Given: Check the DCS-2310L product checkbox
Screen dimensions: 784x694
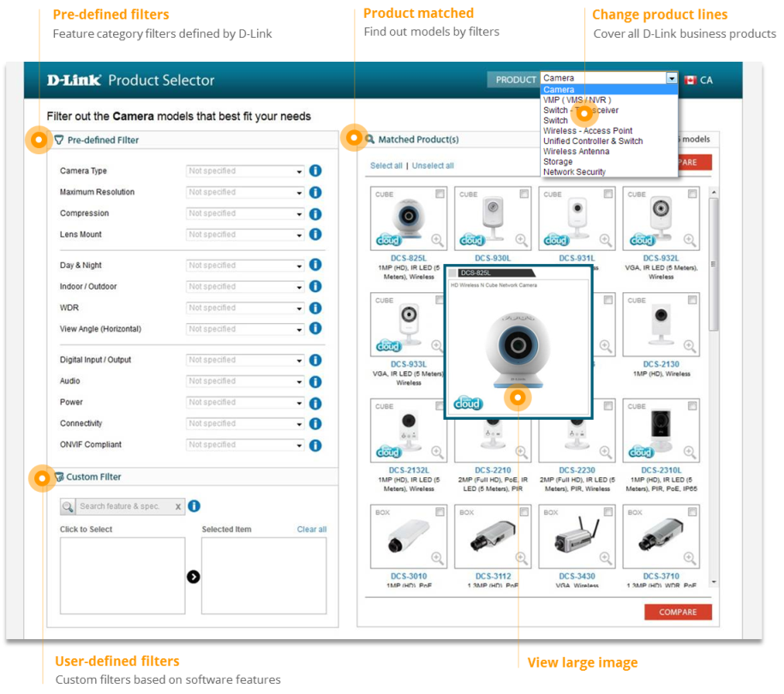Looking at the screenshot, I should [692, 406].
